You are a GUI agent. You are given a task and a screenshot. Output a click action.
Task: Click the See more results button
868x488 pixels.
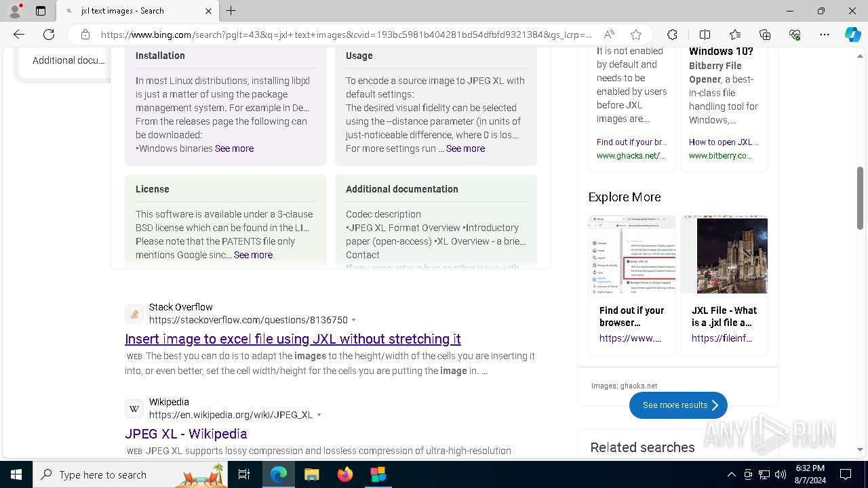coord(678,405)
